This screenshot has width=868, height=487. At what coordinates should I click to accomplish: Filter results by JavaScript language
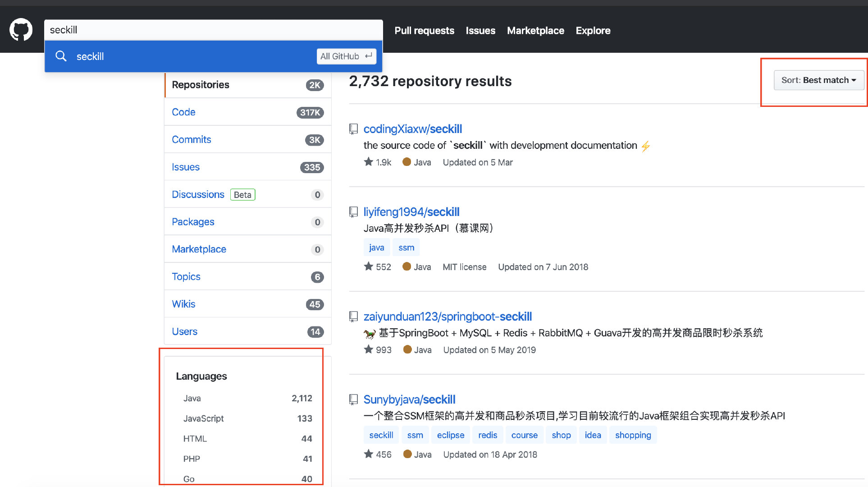247,418
